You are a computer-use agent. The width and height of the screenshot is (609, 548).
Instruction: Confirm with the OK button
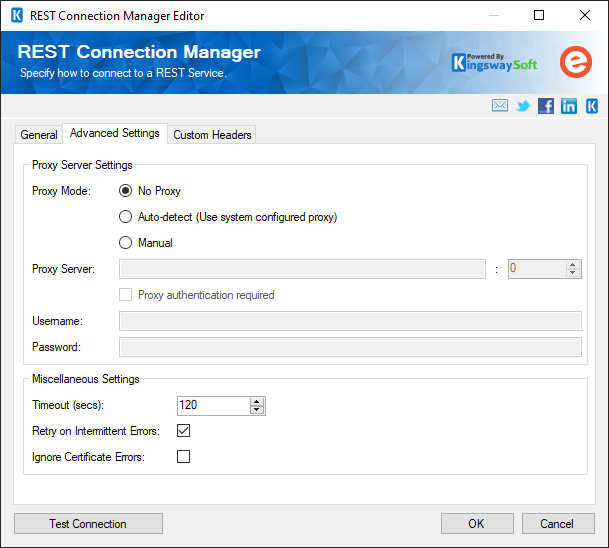point(477,524)
